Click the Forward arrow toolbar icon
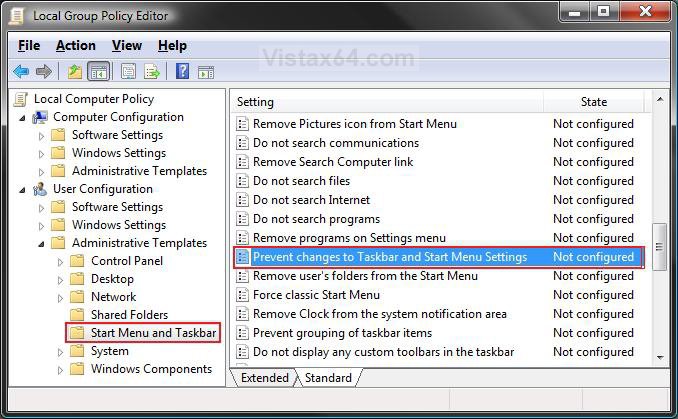Image resolution: width=678 pixels, height=419 pixels. (44, 71)
